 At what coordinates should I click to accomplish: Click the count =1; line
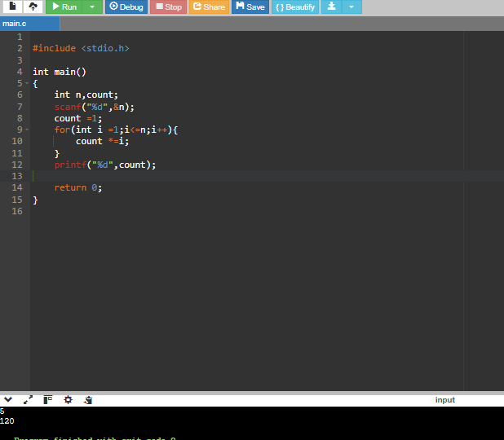(78, 118)
